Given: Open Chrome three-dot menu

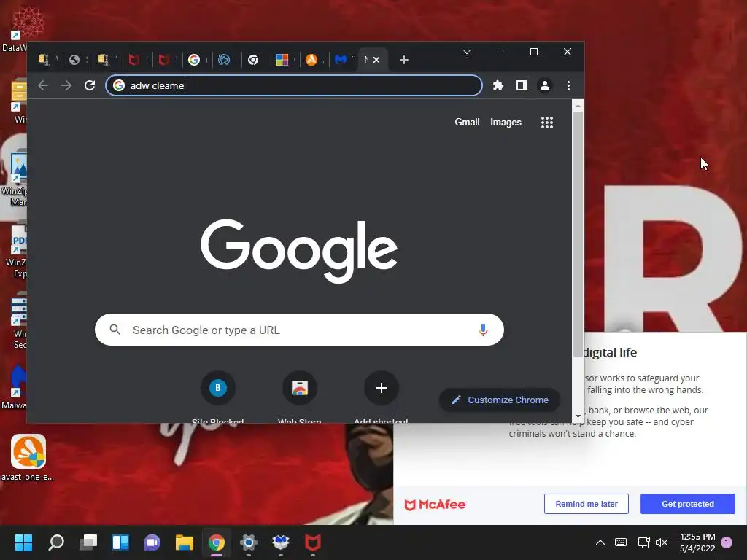Looking at the screenshot, I should point(568,85).
